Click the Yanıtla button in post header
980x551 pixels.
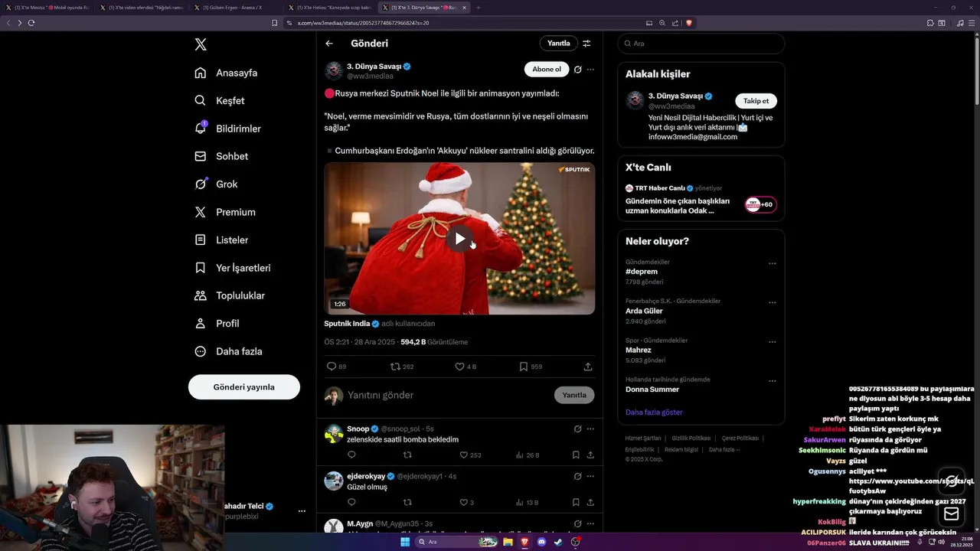[x=559, y=44]
